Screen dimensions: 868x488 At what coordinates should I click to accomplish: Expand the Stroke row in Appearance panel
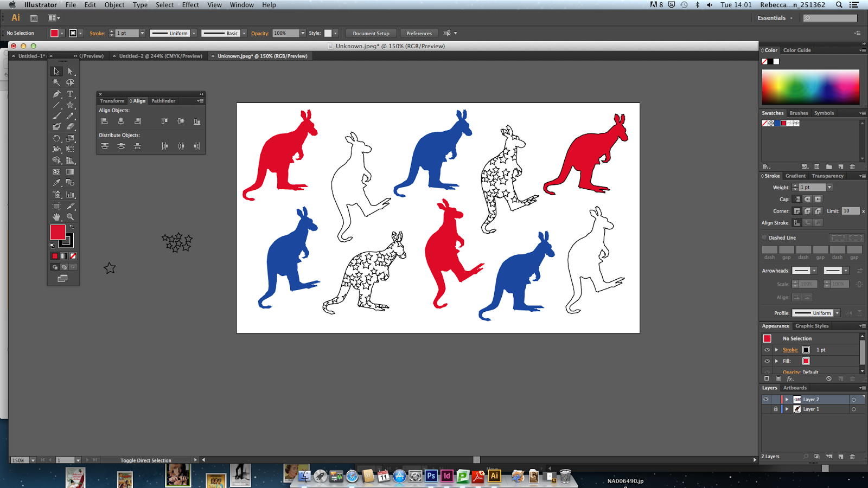point(776,350)
